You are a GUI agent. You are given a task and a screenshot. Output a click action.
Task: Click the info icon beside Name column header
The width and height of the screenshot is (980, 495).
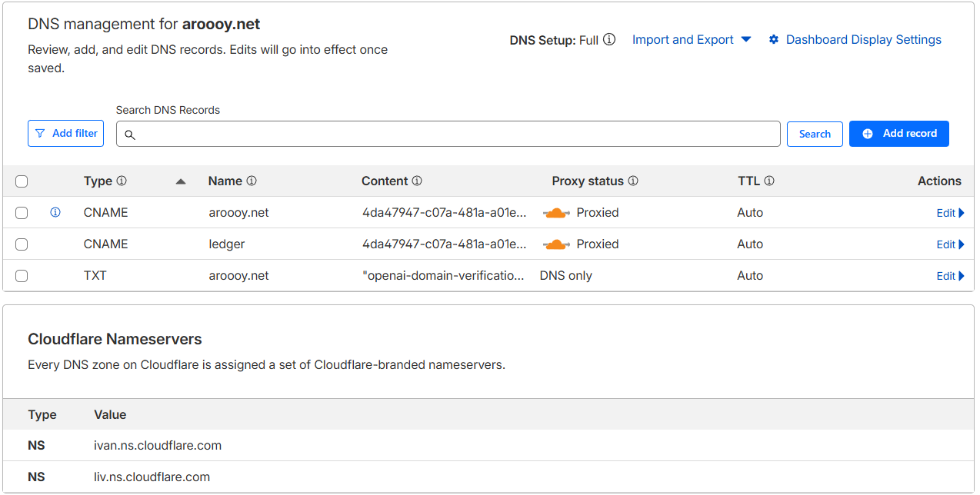(x=252, y=181)
